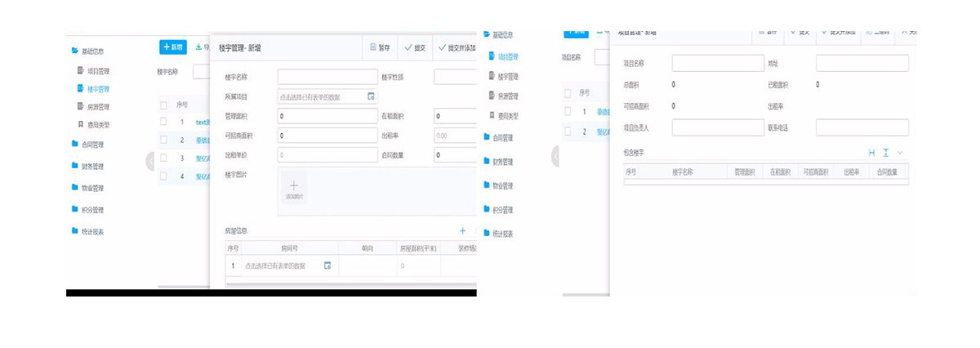This screenshot has height=348, width=980.
Task: Open the 房间号 cell picker icon
Action: pyautogui.click(x=327, y=265)
